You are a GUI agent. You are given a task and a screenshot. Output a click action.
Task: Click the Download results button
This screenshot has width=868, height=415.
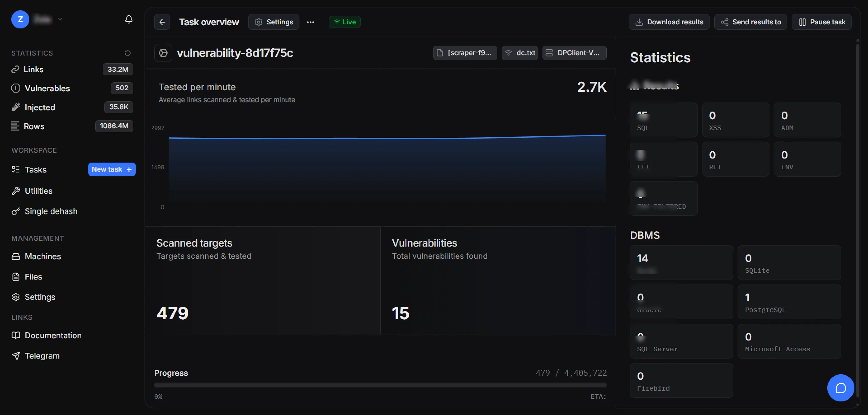click(669, 22)
